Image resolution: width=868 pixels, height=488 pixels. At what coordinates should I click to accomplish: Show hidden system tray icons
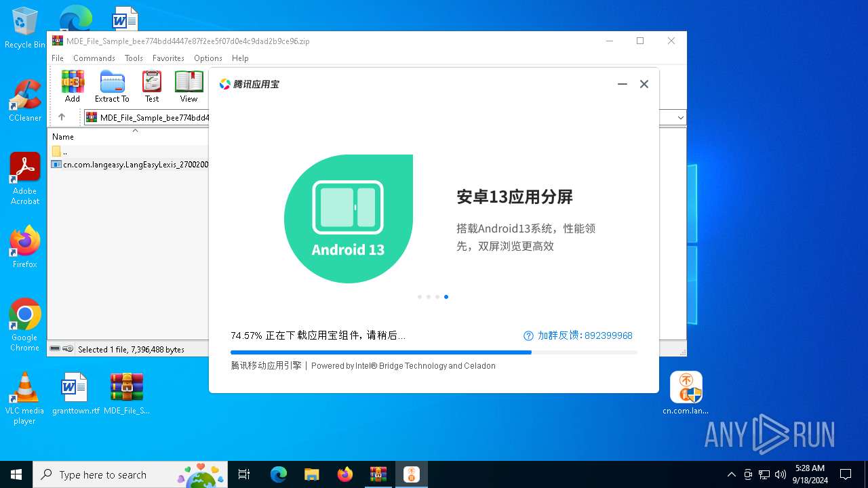pos(731,474)
